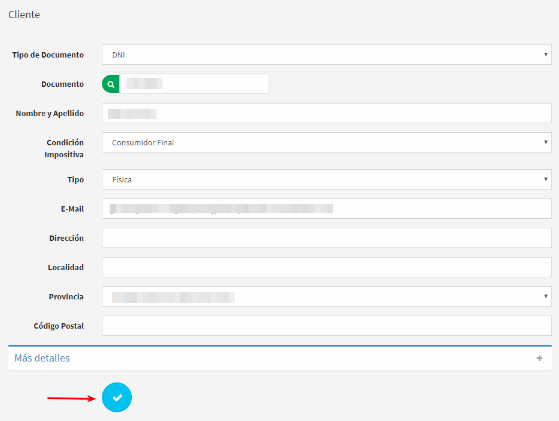Viewport: 559px width, 421px height.
Task: Click the Provincia label text
Action: 66,297
